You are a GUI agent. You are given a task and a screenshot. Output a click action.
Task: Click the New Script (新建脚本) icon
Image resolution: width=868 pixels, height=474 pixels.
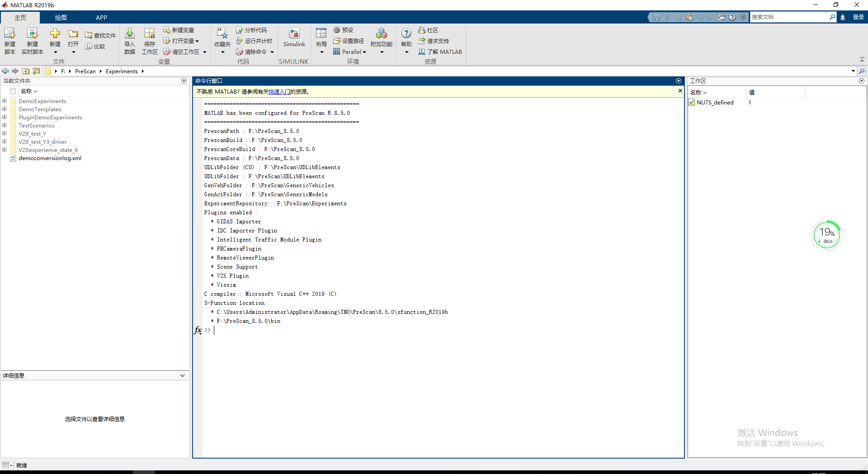(10, 41)
